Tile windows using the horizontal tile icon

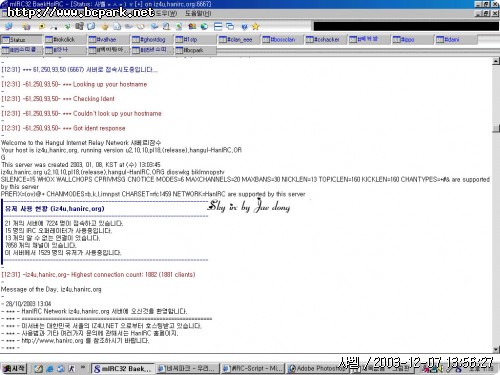pos(218,26)
